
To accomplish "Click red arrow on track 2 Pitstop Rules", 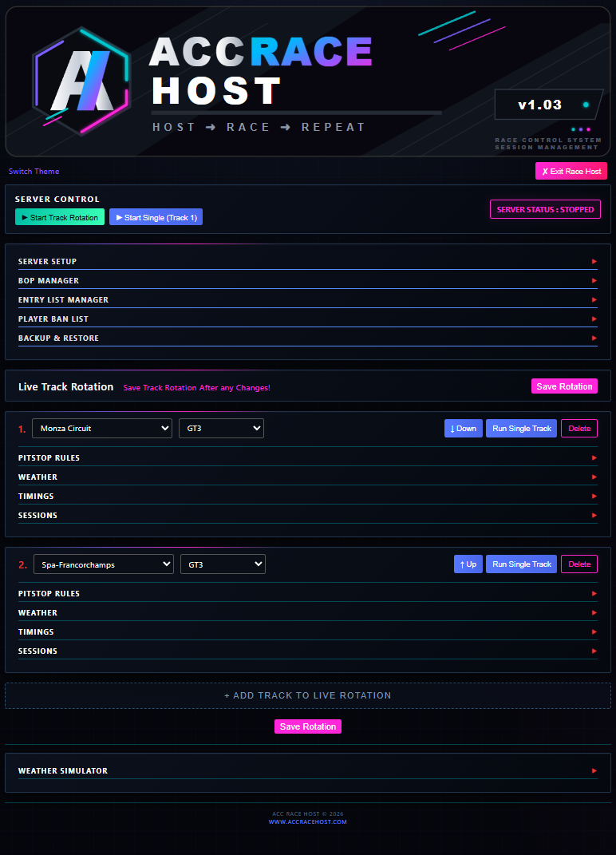I will pyautogui.click(x=594, y=594).
